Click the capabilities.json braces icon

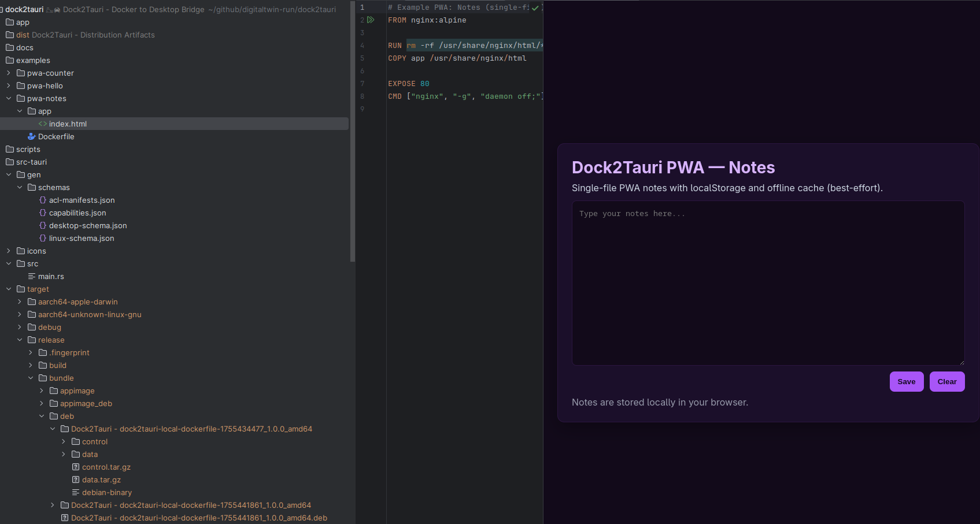click(x=43, y=213)
